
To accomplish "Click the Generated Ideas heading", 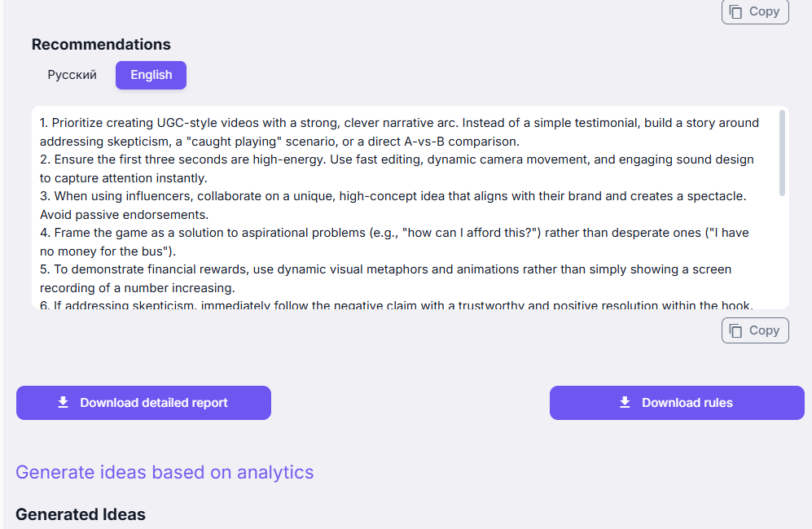I will (x=81, y=514).
